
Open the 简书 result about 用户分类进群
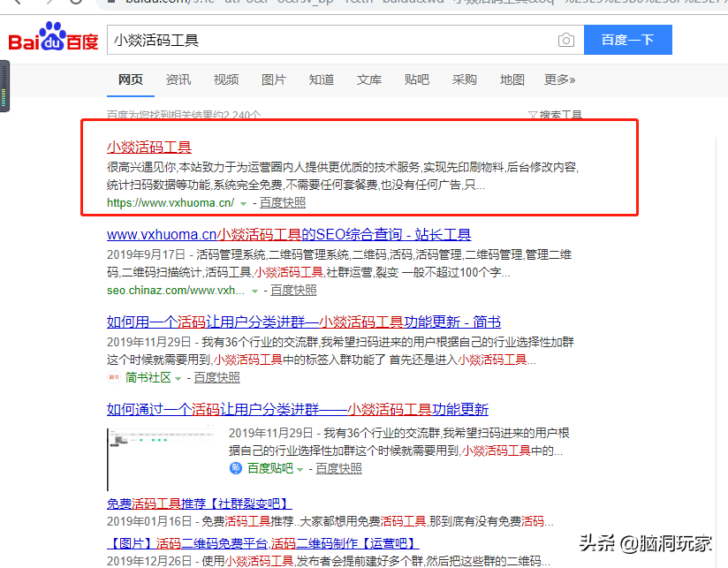pos(304,322)
